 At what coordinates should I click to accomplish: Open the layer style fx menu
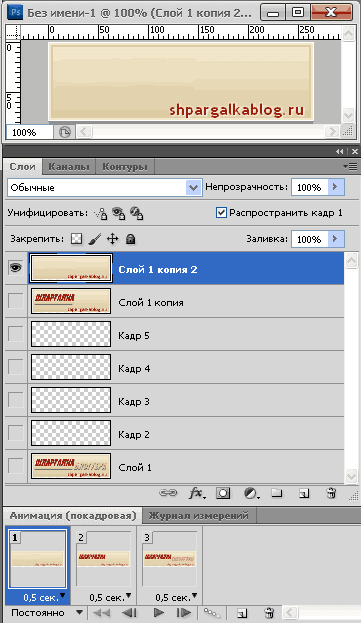[197, 493]
